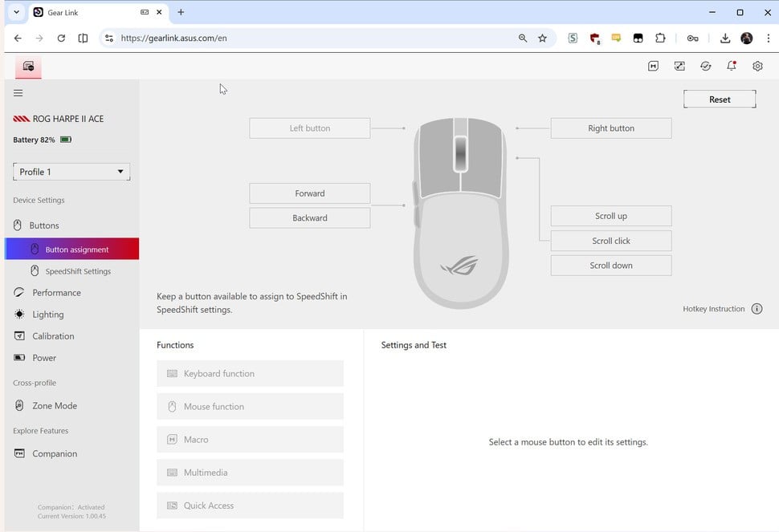This screenshot has height=532, width=779.
Task: Select the Right button assignment
Action: pyautogui.click(x=611, y=128)
